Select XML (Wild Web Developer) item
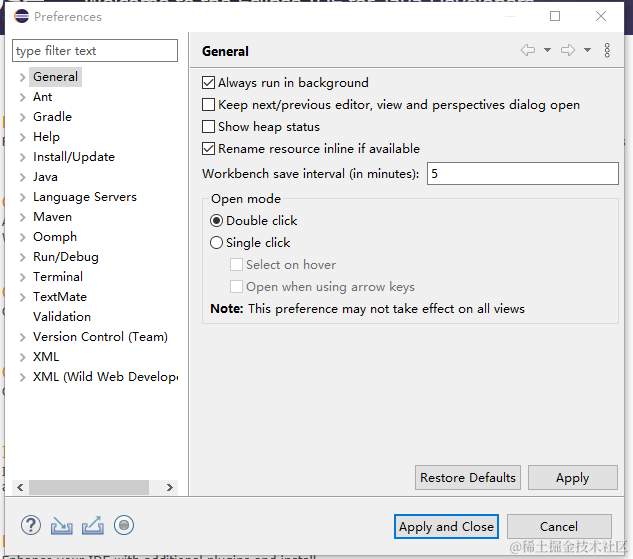 click(105, 377)
